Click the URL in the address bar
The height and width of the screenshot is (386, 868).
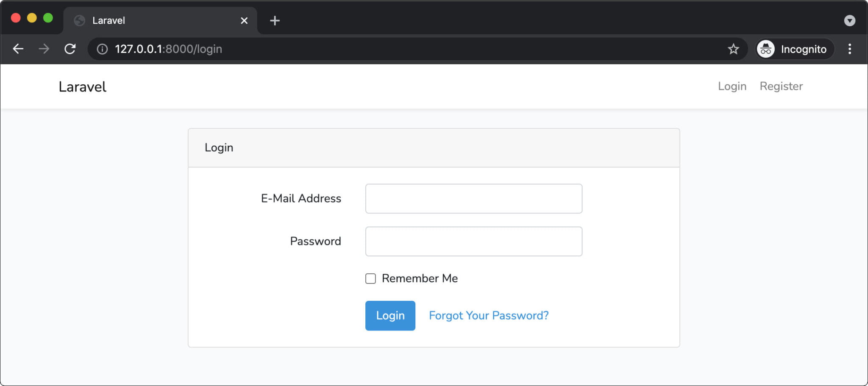pyautogui.click(x=168, y=49)
